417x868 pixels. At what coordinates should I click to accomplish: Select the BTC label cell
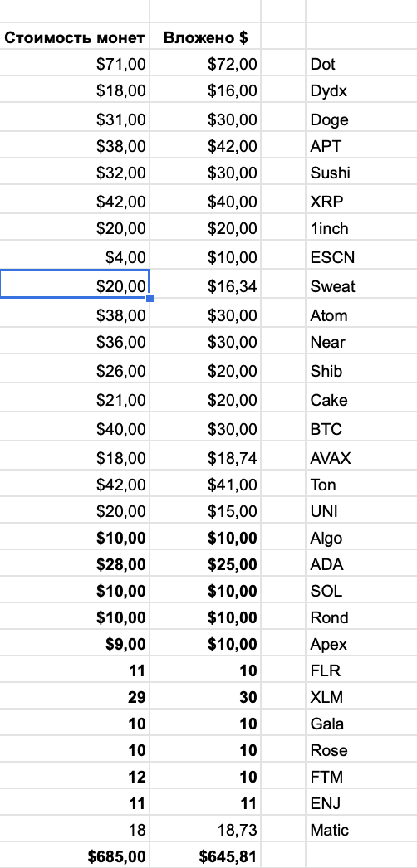click(x=361, y=429)
